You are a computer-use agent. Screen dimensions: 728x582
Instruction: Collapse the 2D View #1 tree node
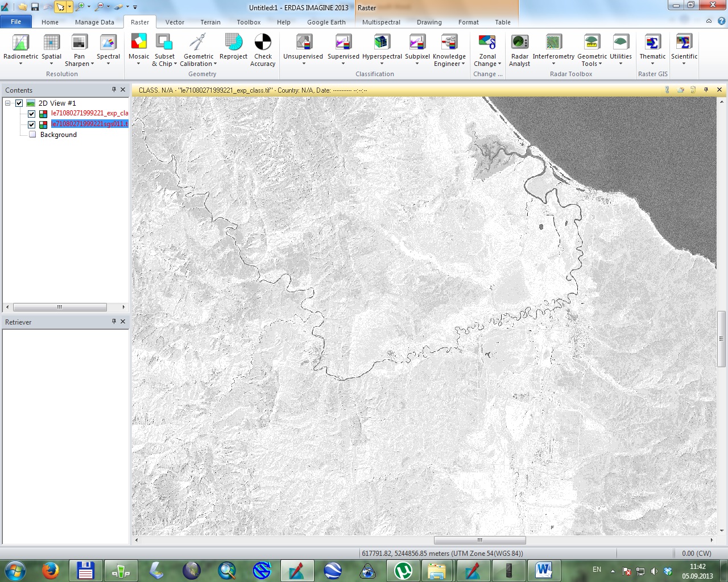(x=8, y=103)
